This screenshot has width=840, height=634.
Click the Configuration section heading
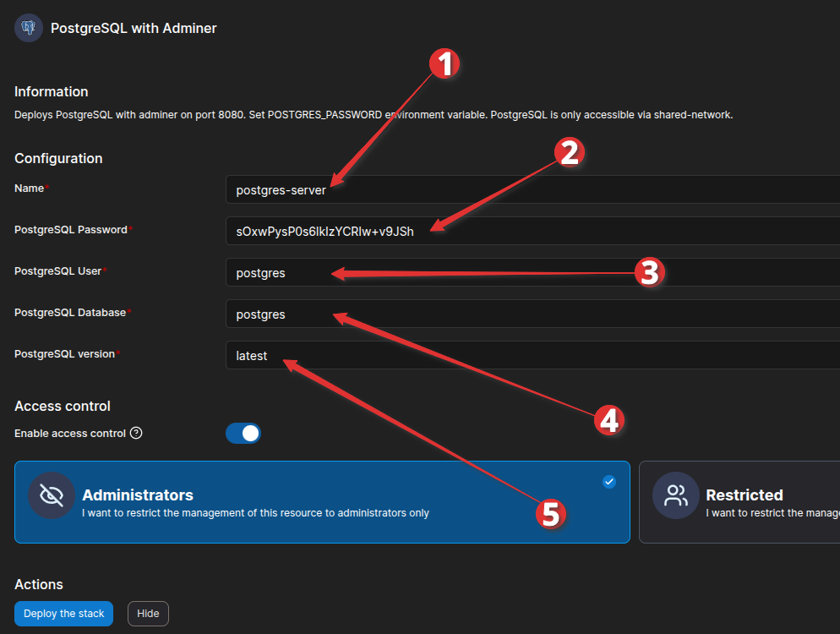(x=58, y=159)
